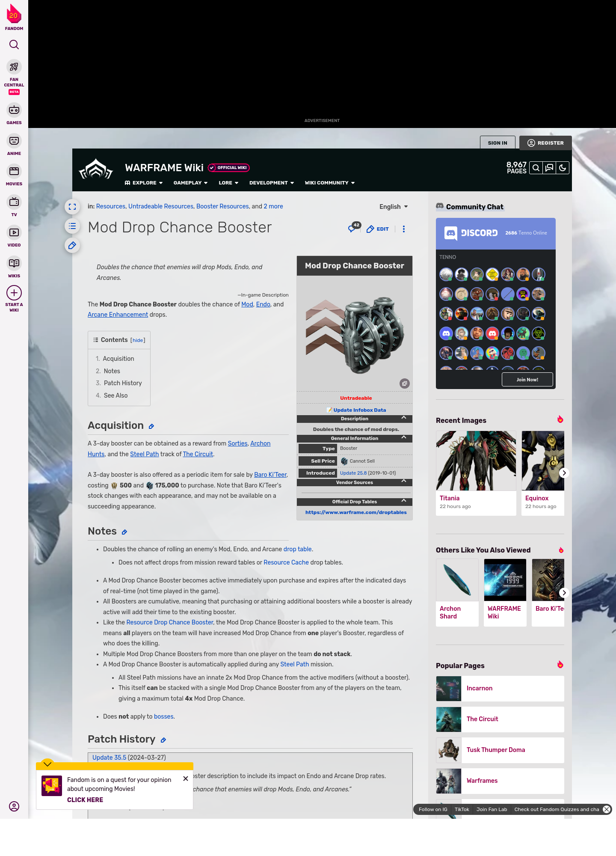Open the Arcane Enhancement link

tap(118, 315)
